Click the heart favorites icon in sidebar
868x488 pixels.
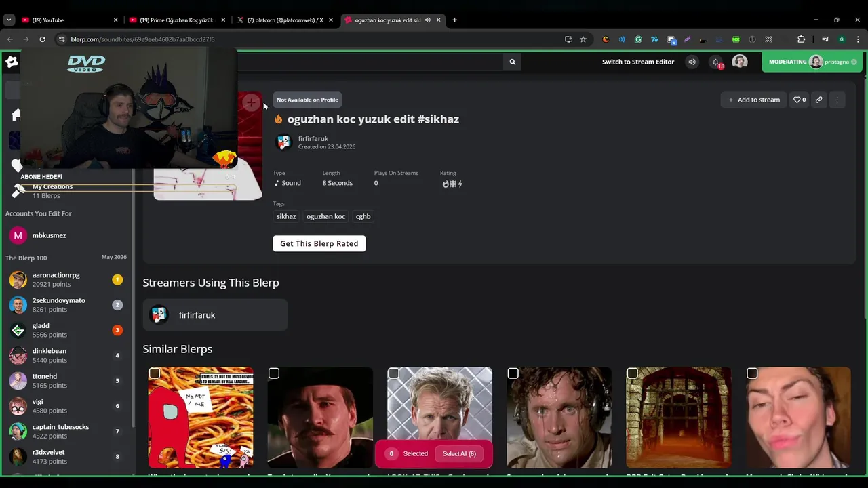point(17,165)
